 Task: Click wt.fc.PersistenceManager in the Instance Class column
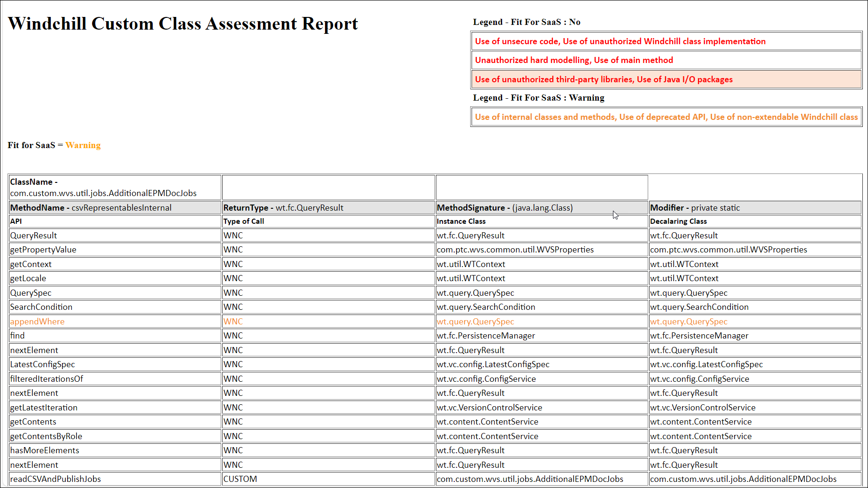pos(542,336)
